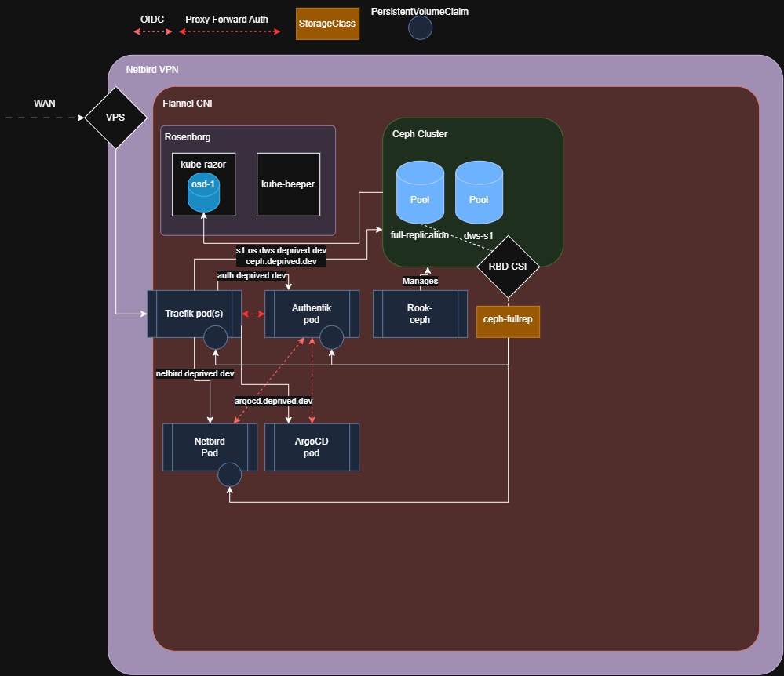The image size is (784, 676).
Task: Click the WAN label
Action: [x=45, y=104]
